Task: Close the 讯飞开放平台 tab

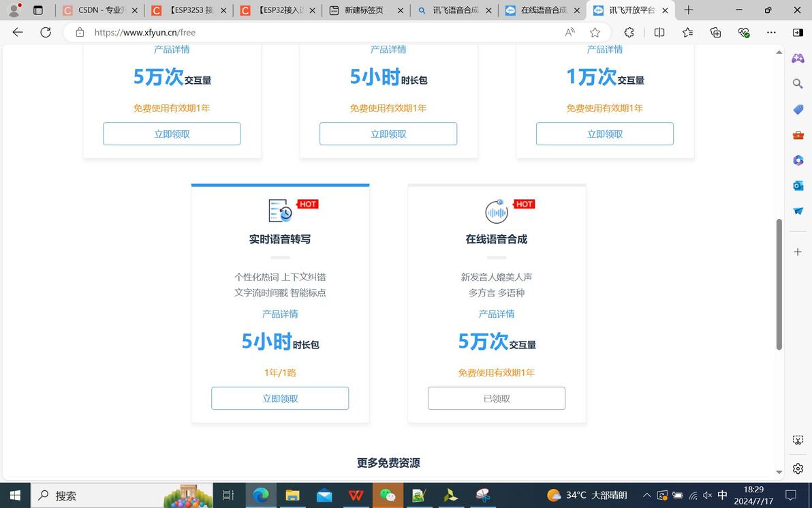Action: 666,10
